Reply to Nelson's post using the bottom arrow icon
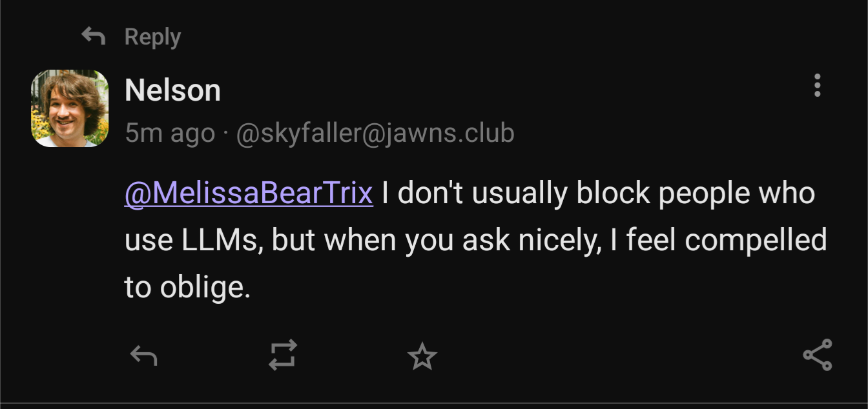The width and height of the screenshot is (868, 409). pyautogui.click(x=143, y=355)
